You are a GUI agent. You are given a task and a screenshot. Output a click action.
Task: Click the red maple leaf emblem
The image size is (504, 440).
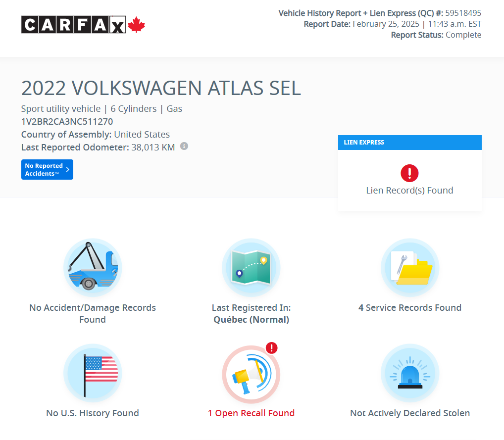tap(136, 24)
